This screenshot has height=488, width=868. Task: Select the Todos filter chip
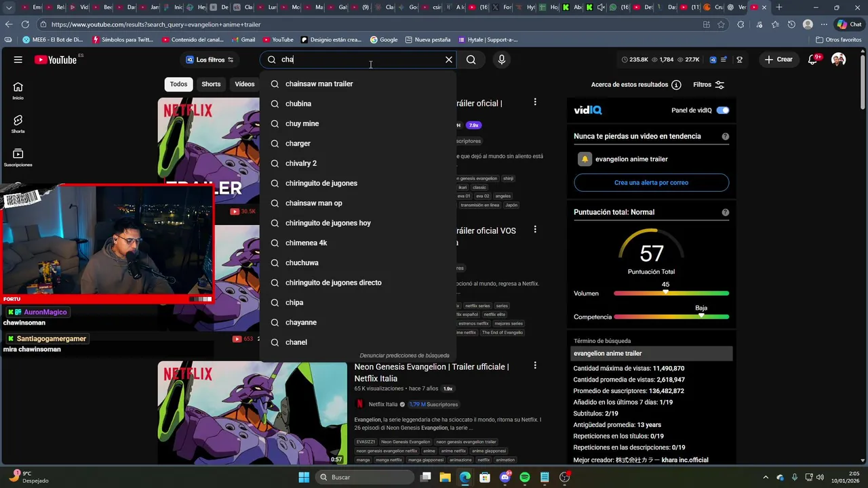coord(178,84)
